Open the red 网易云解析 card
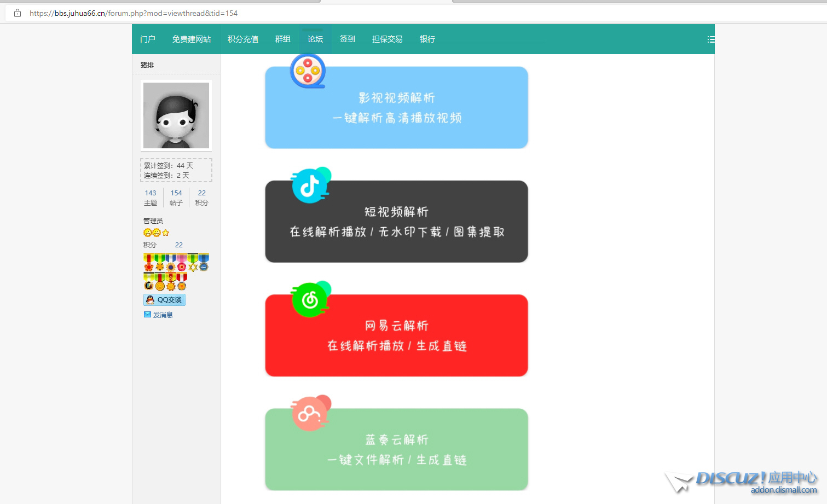 pyautogui.click(x=397, y=335)
